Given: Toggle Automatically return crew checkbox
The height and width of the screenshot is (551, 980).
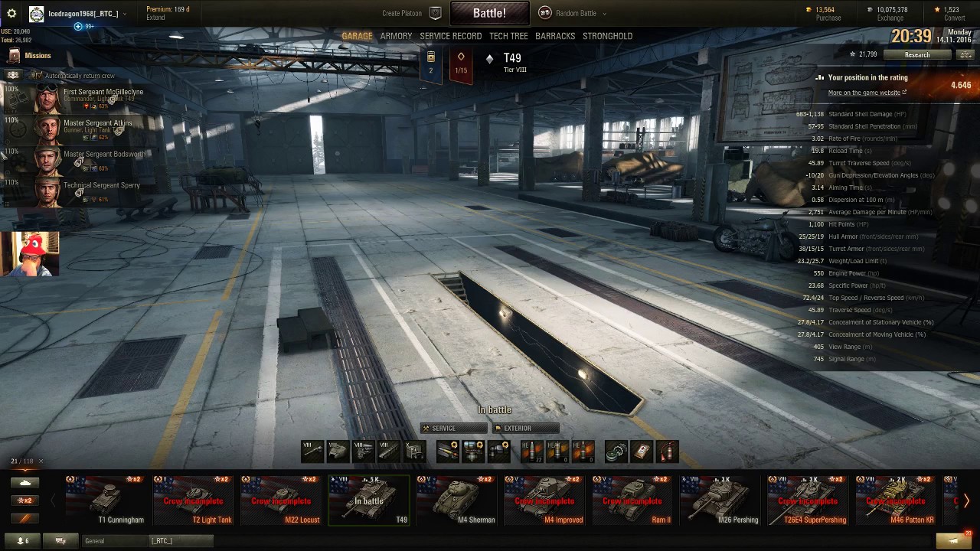Looking at the screenshot, I should coord(37,75).
